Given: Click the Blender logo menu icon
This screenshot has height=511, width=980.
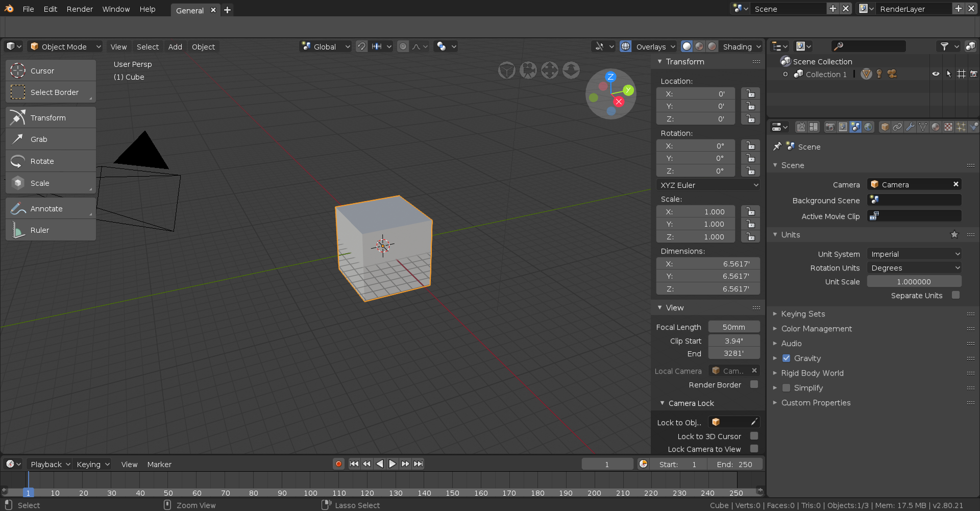Looking at the screenshot, I should tap(9, 9).
